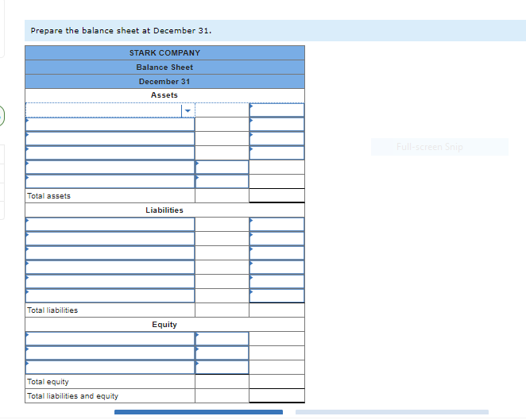Click the first asset row's right amount field
Viewport: 526px width, 420px height.
point(277,110)
